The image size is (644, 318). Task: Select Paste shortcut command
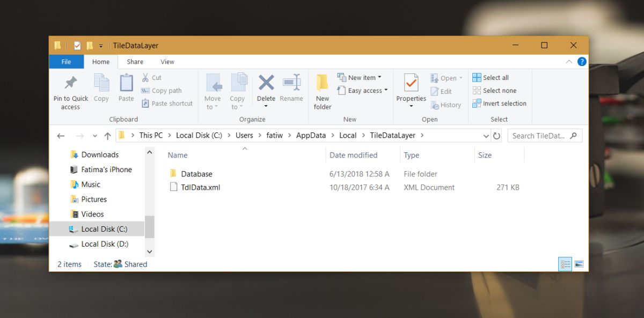pyautogui.click(x=167, y=103)
